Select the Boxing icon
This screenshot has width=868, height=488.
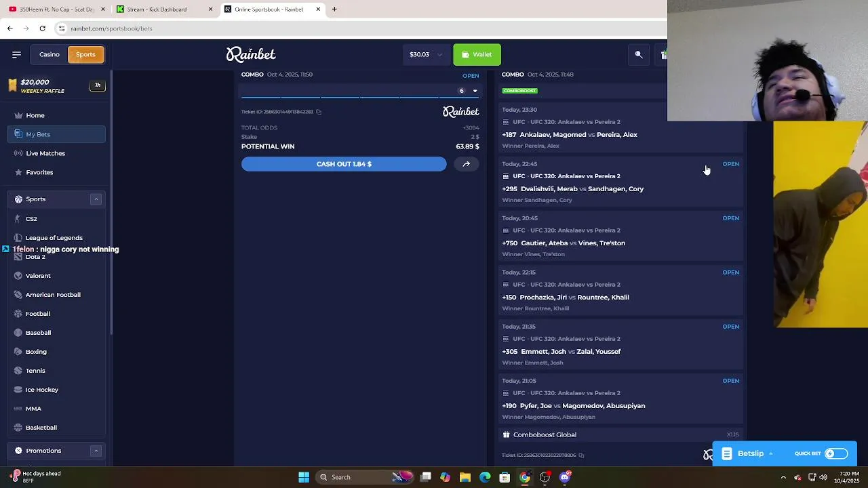18,352
